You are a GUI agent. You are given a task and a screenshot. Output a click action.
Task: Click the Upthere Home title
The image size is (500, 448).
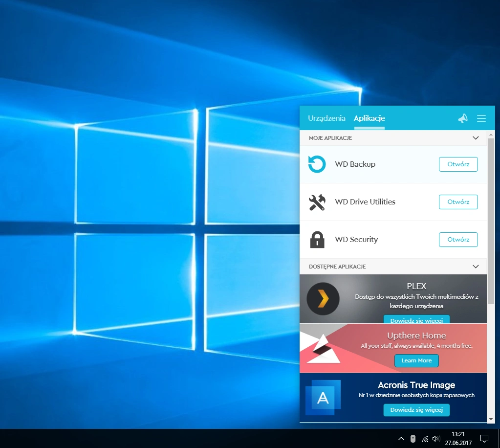416,336
